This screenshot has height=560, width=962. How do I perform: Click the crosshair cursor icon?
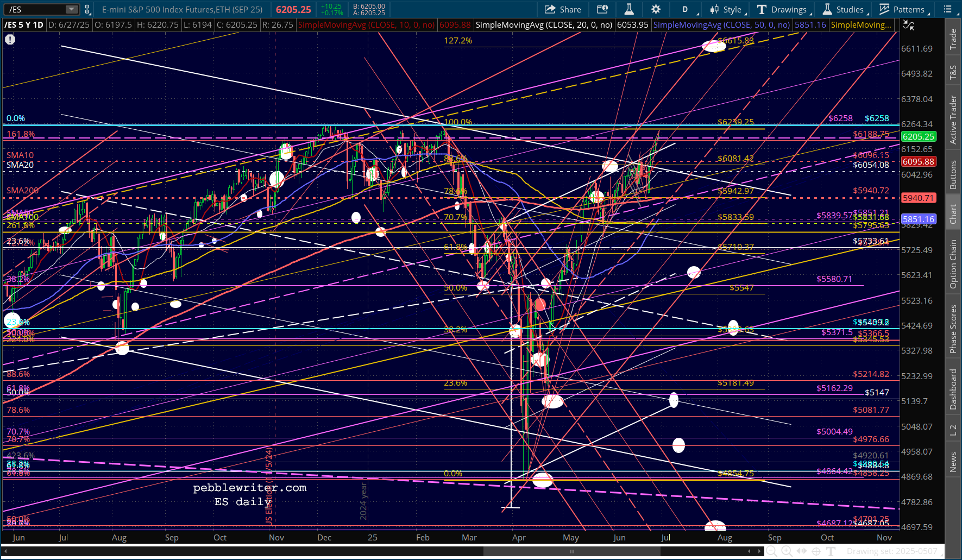tap(816, 551)
